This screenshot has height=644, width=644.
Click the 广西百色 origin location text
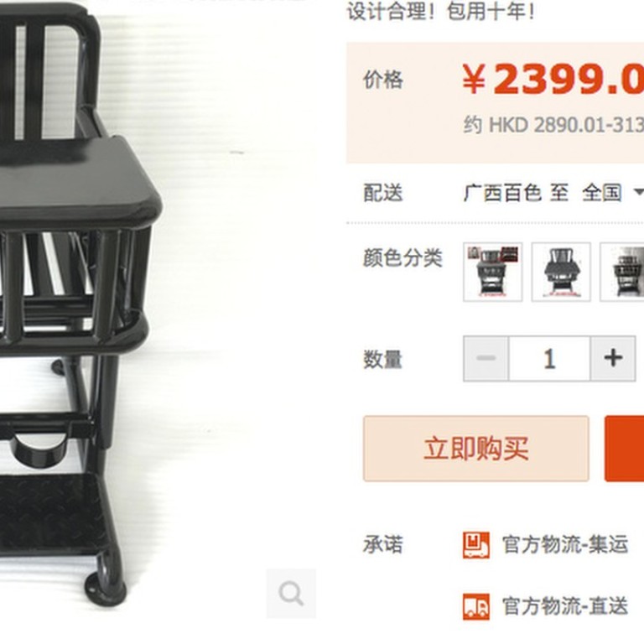[502, 193]
